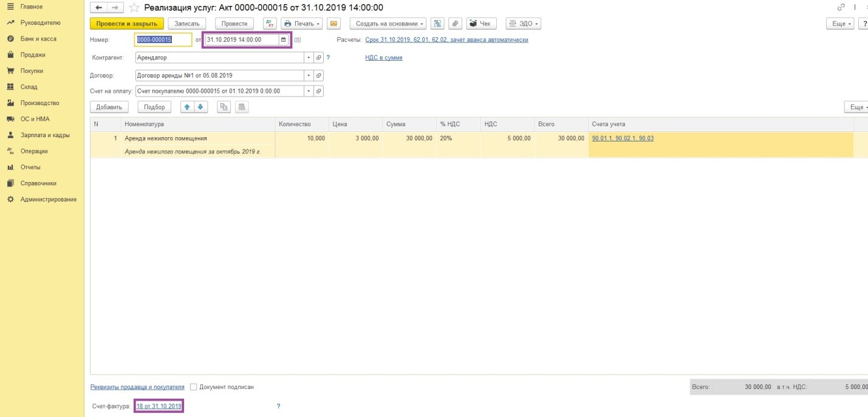Open invoice link 18 от 31.10.2019

tap(159, 406)
